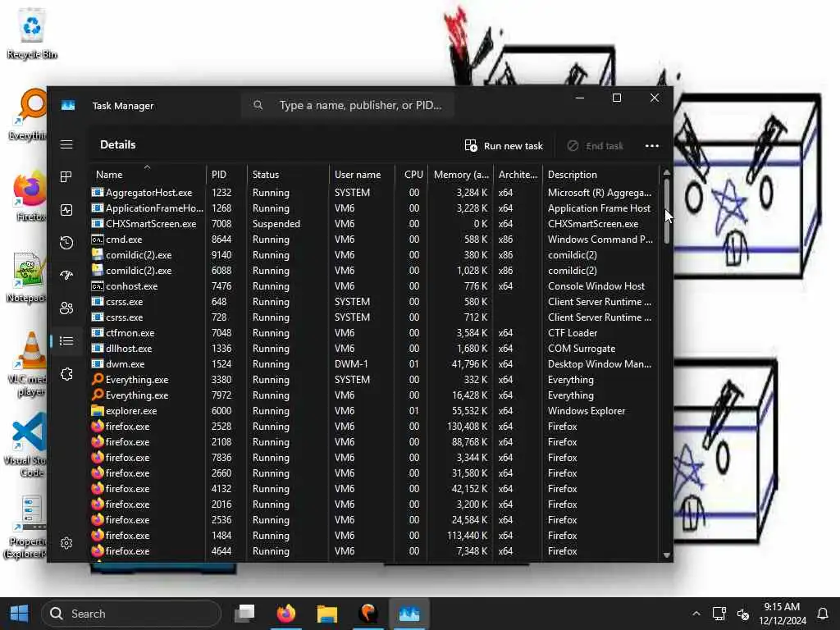Open VLC media player desktop shortcut
The image size is (840, 630).
coord(28,364)
